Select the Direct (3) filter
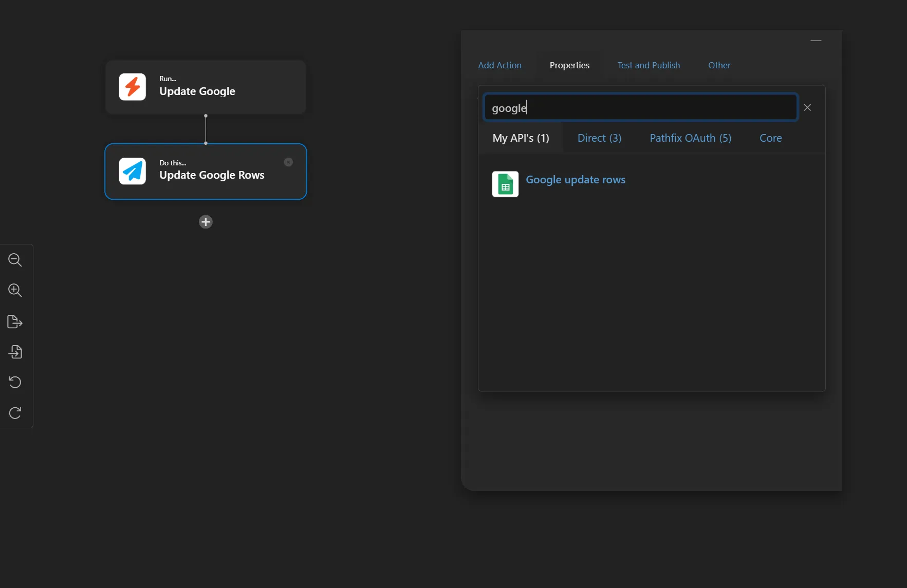Image resolution: width=907 pixels, height=588 pixels. (x=599, y=138)
